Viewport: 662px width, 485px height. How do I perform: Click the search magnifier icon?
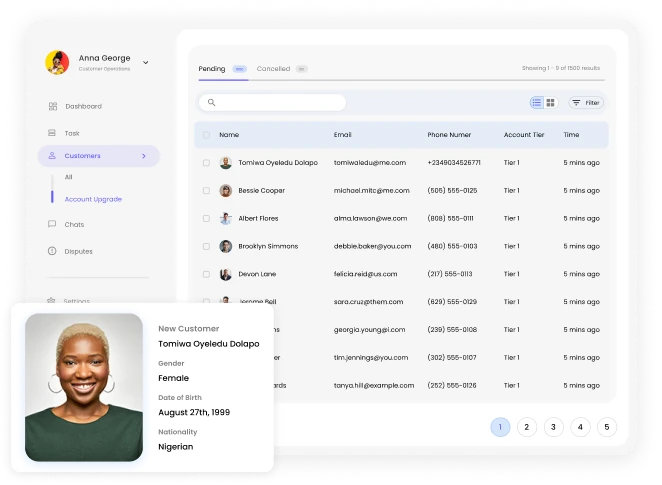pyautogui.click(x=211, y=103)
